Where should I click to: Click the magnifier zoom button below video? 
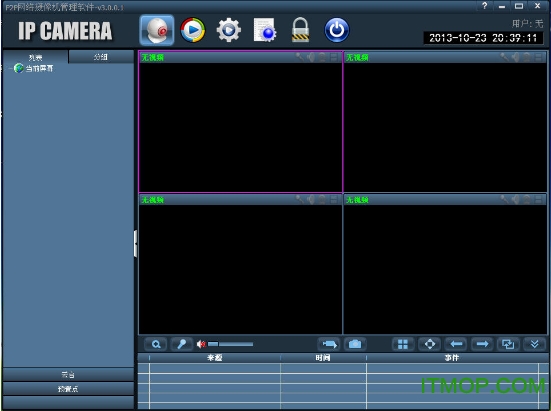point(156,344)
